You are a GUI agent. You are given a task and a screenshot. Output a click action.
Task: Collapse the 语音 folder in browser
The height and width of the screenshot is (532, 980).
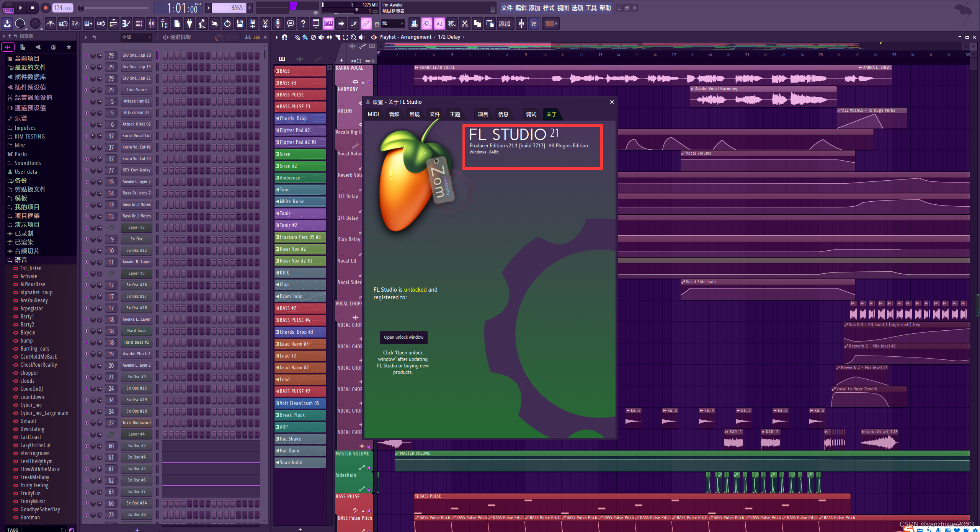(21, 260)
